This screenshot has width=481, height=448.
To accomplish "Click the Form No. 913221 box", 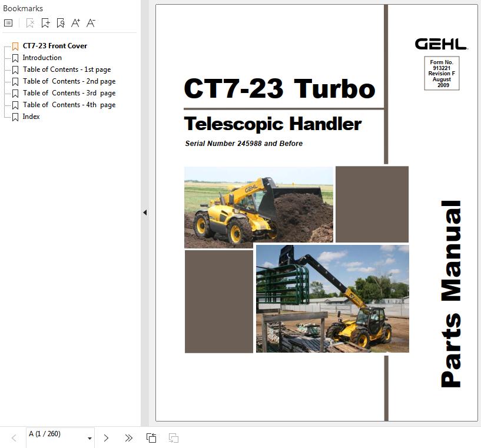I will (x=442, y=73).
